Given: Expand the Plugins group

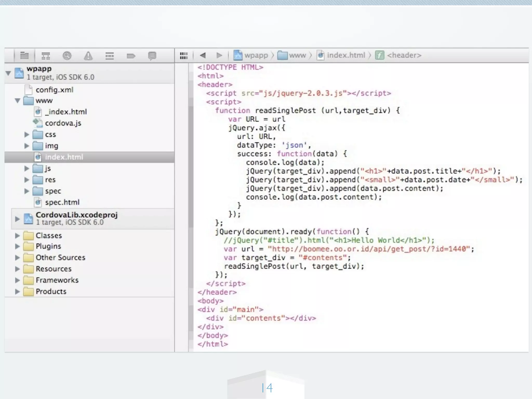Looking at the screenshot, I should pyautogui.click(x=17, y=246).
